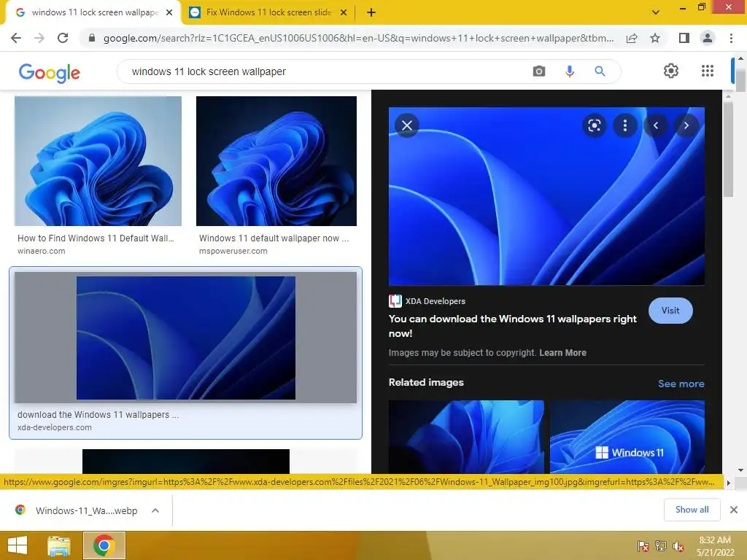Expand options for downloaded webp file
Image resolution: width=747 pixels, height=560 pixels.
[x=155, y=510]
